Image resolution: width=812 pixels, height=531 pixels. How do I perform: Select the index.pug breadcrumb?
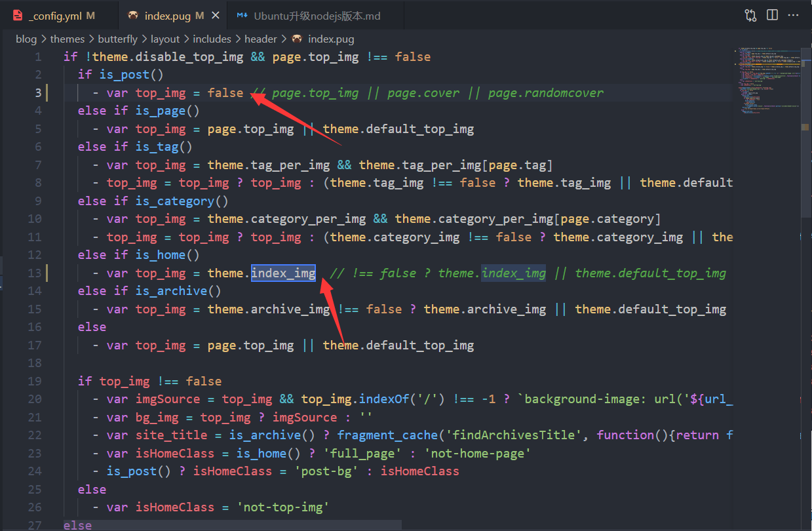coord(331,39)
